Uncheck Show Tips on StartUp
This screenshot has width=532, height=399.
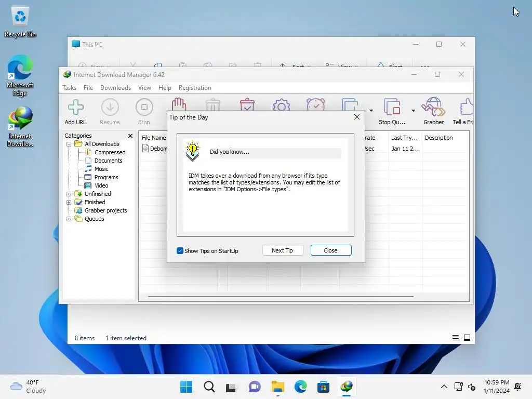point(180,251)
